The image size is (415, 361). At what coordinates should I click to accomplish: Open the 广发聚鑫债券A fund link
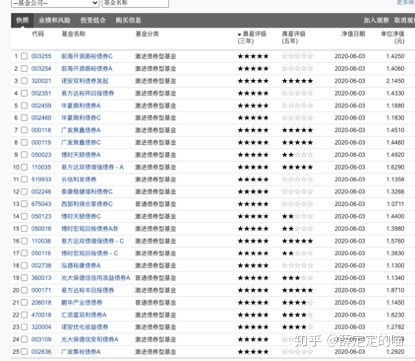coord(81,130)
